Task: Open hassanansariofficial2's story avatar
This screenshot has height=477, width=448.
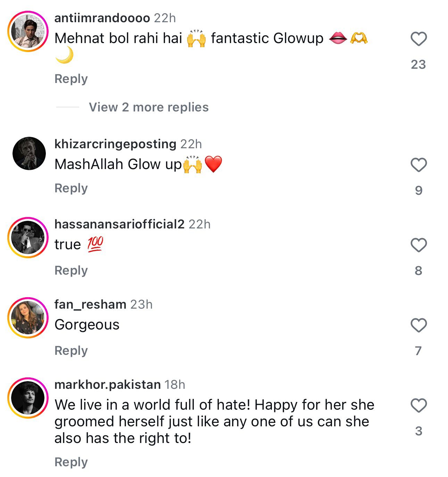Action: tap(28, 238)
